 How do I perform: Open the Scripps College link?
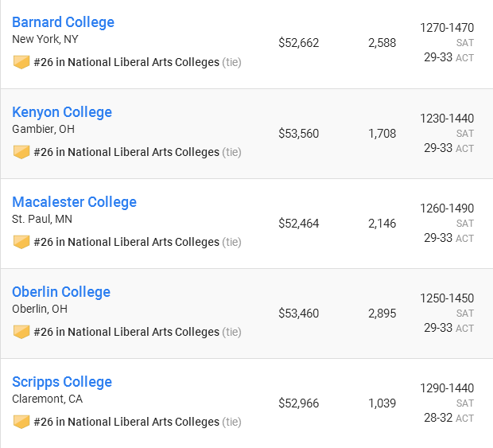62,382
